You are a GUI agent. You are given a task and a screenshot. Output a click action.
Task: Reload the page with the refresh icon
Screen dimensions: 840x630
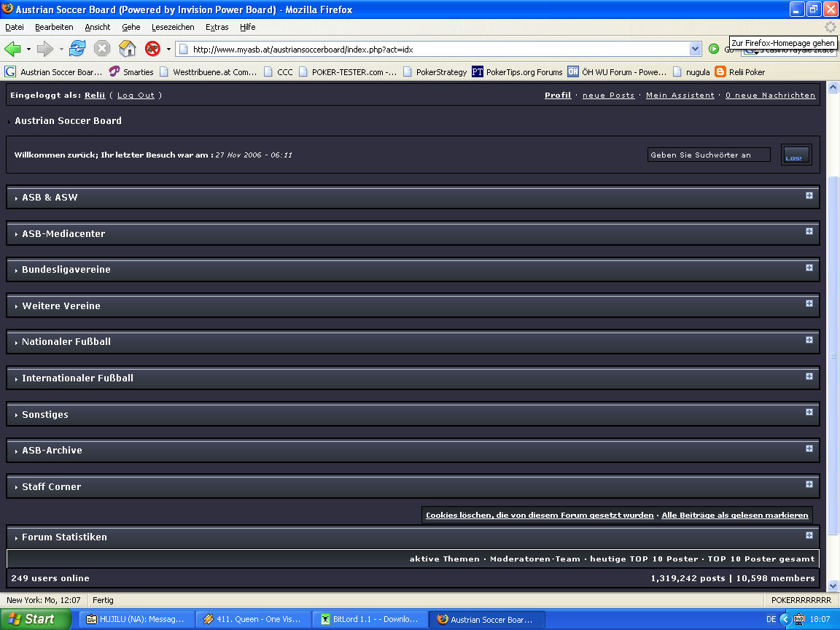coord(77,49)
